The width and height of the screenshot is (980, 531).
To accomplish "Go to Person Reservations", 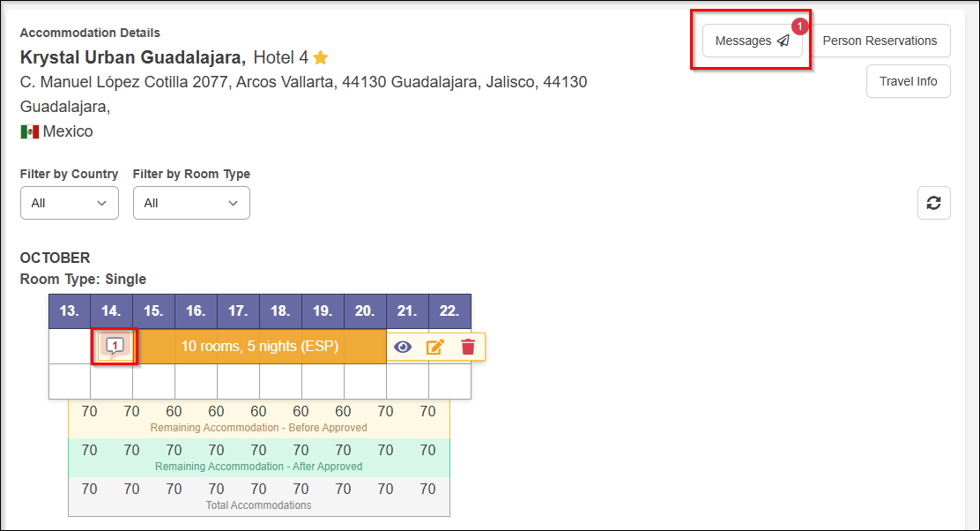I will coord(880,41).
